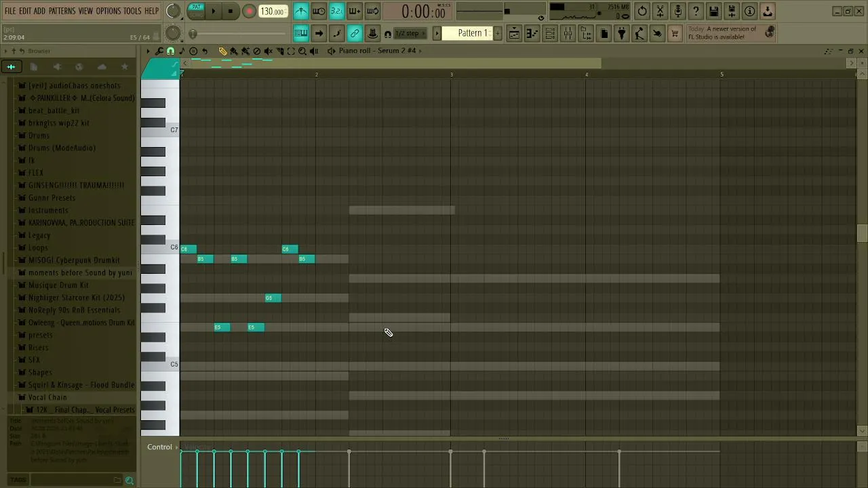Click the browser search magnifier icon

(x=130, y=481)
